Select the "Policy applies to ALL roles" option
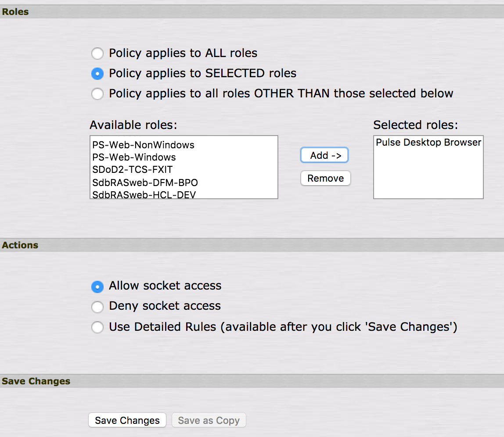The width and height of the screenshot is (504, 437). coord(97,53)
